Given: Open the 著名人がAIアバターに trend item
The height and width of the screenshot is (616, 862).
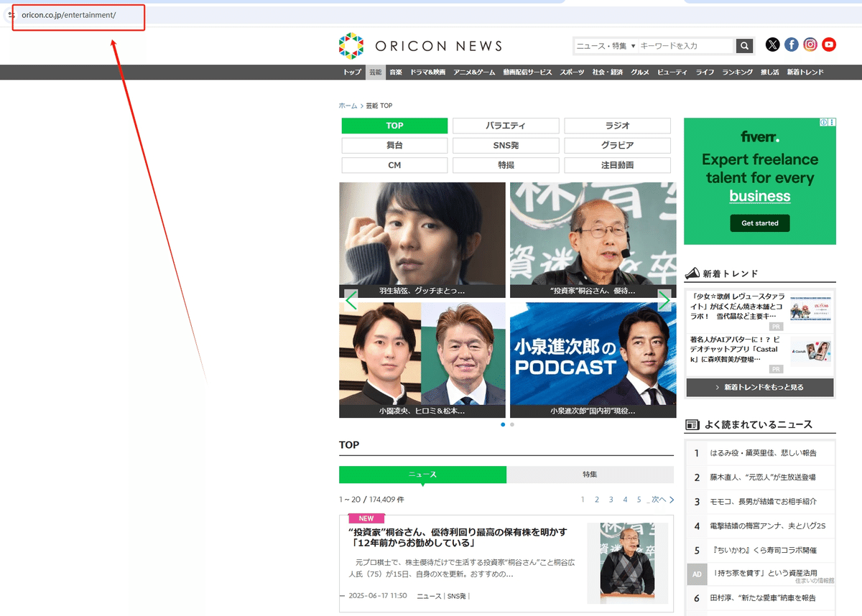Looking at the screenshot, I should click(x=760, y=354).
